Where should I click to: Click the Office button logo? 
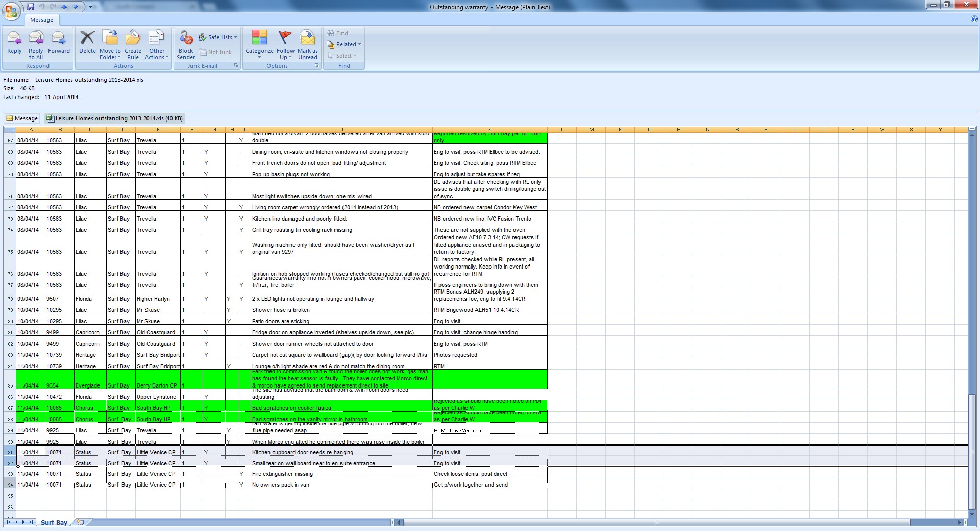(x=11, y=11)
